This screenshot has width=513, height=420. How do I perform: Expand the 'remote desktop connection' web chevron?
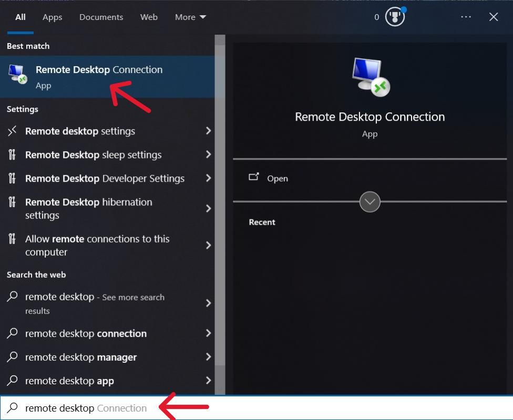click(208, 333)
